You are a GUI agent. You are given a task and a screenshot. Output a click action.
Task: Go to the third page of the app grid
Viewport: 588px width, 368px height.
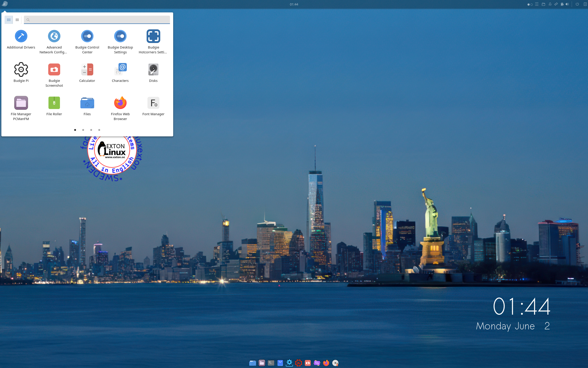[x=91, y=130]
